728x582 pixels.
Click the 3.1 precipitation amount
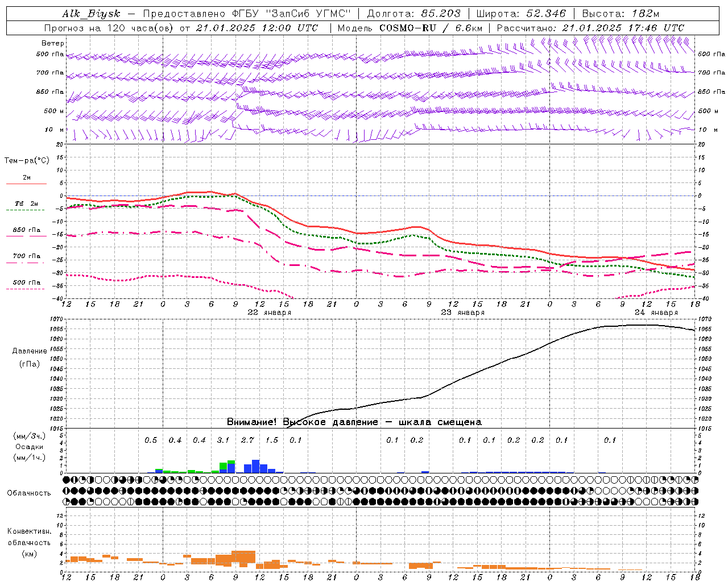pyautogui.click(x=223, y=440)
